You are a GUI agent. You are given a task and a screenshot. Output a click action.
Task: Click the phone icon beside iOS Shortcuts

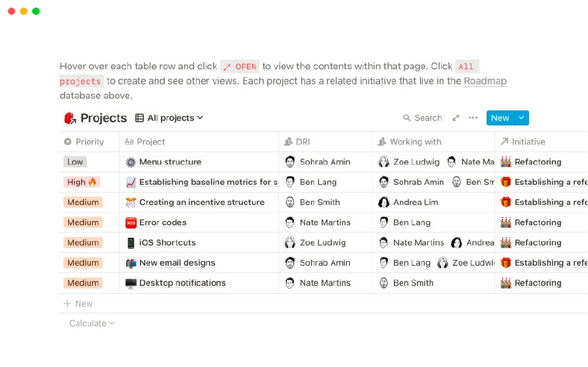tap(131, 243)
